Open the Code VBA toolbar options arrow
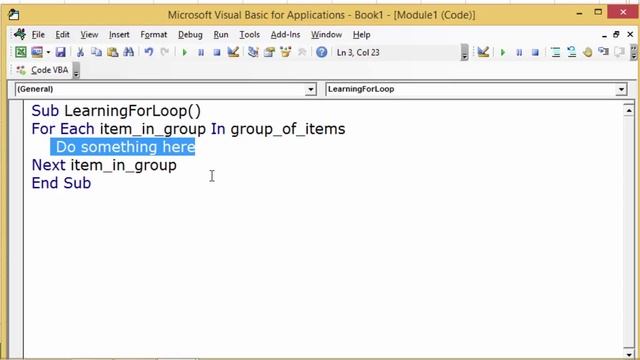Image resolution: width=640 pixels, height=360 pixels. tap(76, 70)
